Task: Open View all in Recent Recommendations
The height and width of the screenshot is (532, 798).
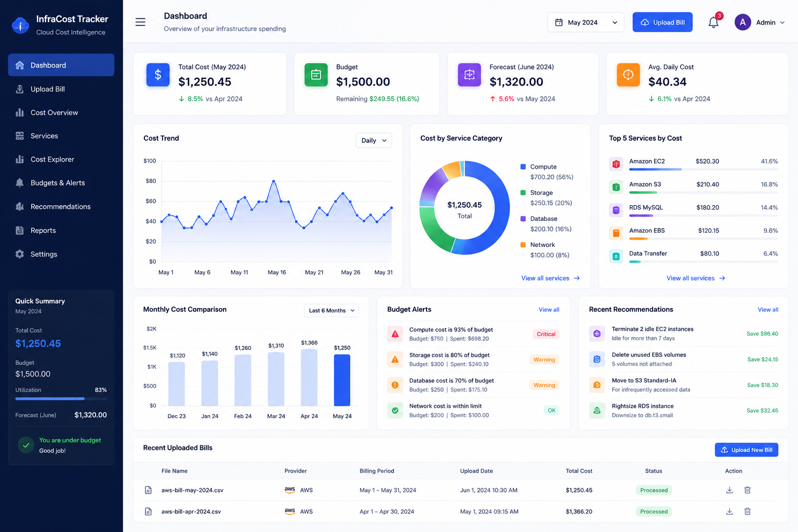Action: coord(768,310)
